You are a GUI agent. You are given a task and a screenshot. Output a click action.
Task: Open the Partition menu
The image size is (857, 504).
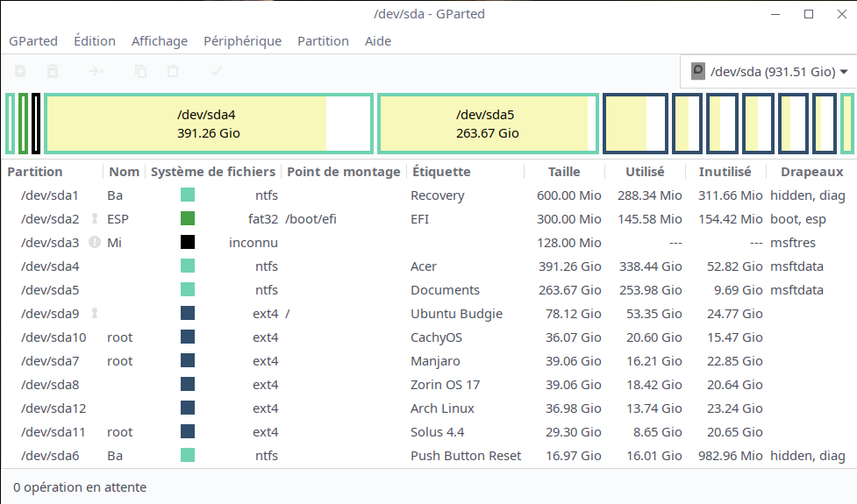pos(323,41)
